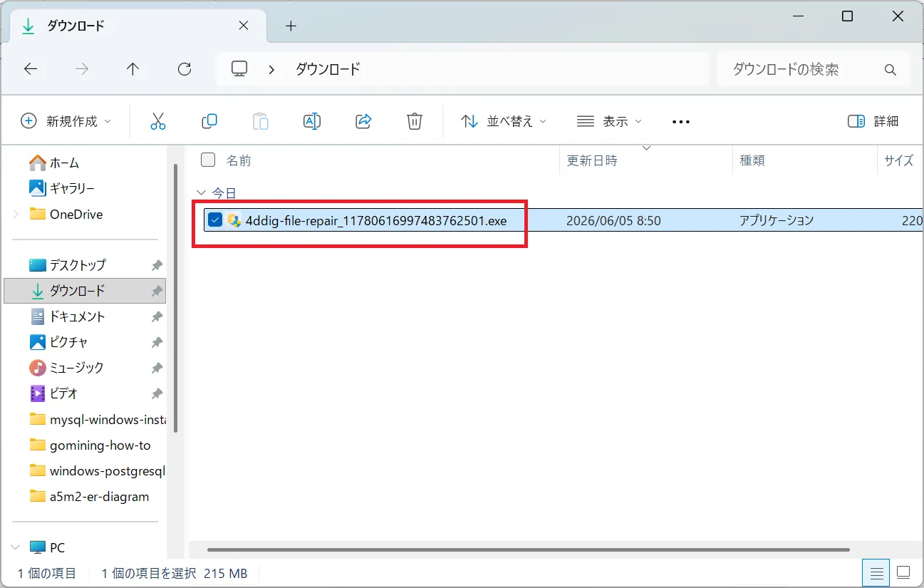
Task: Click the sidebar vertical scrollbar
Action: pyautogui.click(x=175, y=298)
